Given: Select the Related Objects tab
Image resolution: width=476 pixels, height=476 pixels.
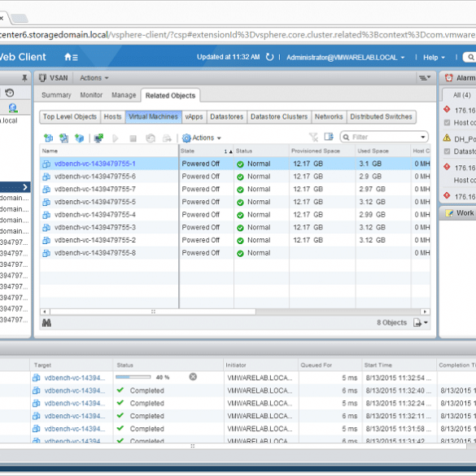Looking at the screenshot, I should [x=170, y=96].
